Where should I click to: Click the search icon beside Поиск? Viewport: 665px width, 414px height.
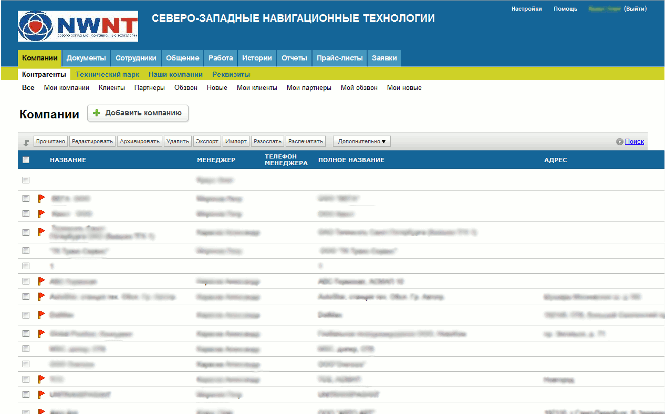coord(620,142)
